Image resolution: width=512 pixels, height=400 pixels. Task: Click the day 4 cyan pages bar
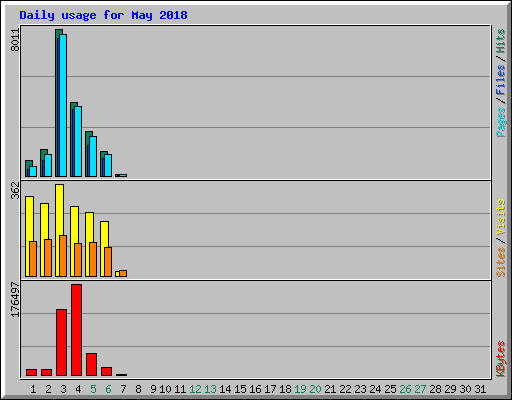click(78, 141)
